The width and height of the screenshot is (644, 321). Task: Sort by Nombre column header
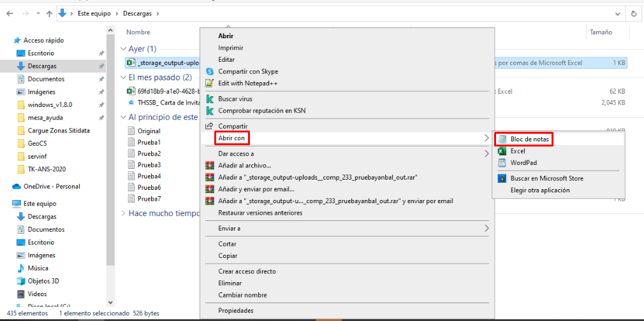tap(138, 32)
